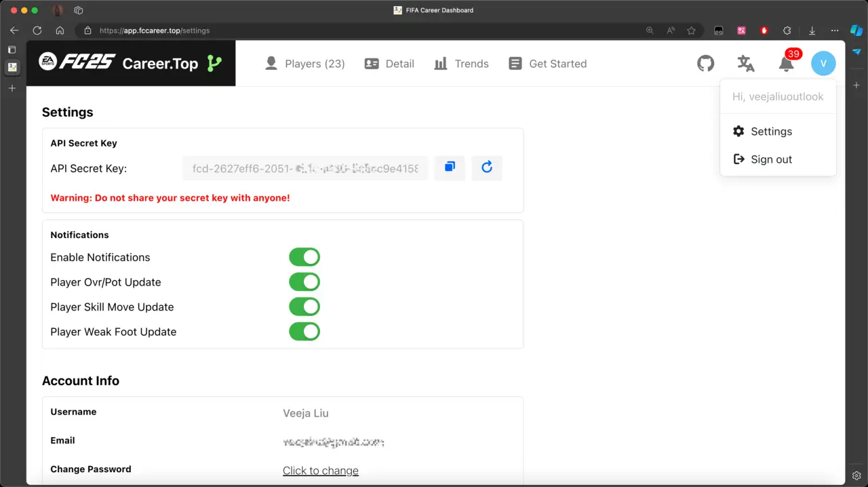Click the 'Change Password' label
This screenshot has height=487, width=868.
tap(91, 469)
